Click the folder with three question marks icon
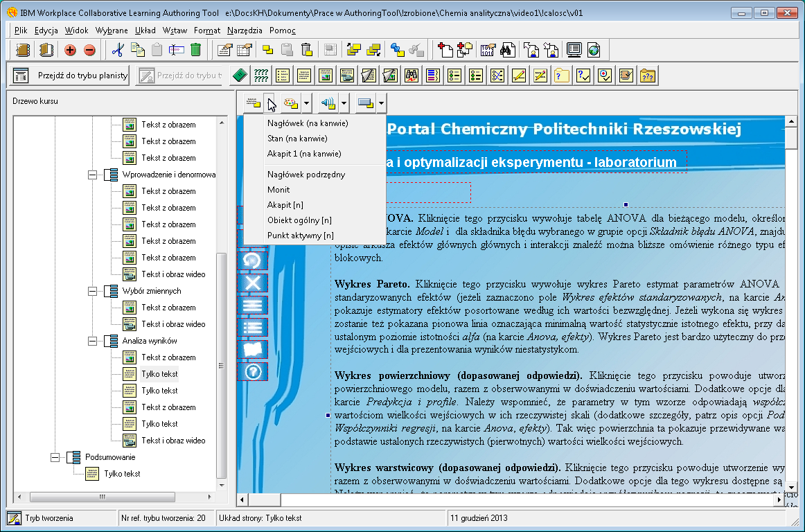Viewport: 805px width, 532px height. (648, 76)
